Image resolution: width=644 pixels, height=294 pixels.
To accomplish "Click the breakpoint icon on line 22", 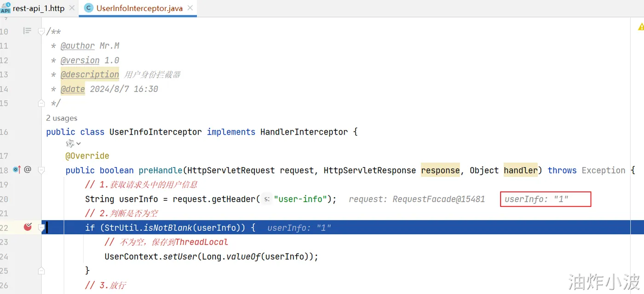I will (x=28, y=227).
